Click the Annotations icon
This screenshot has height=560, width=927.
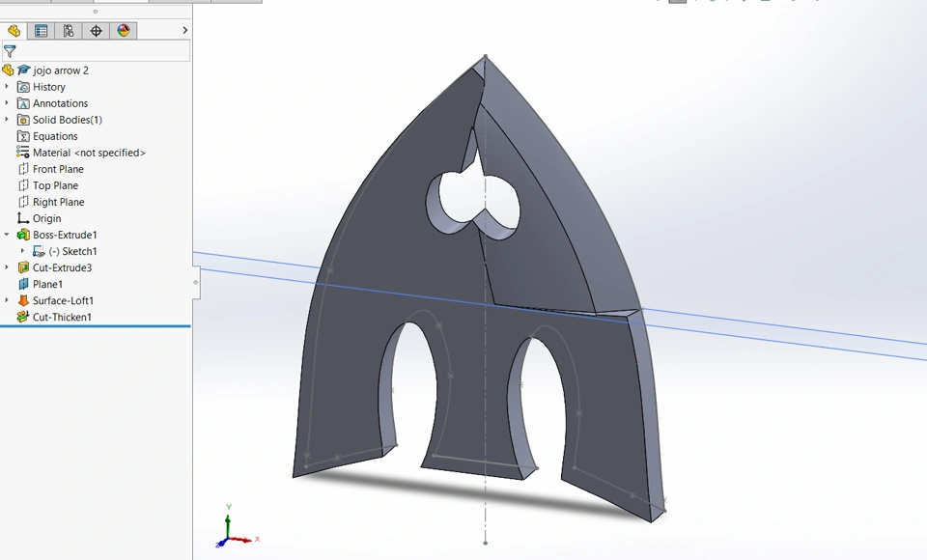(23, 103)
